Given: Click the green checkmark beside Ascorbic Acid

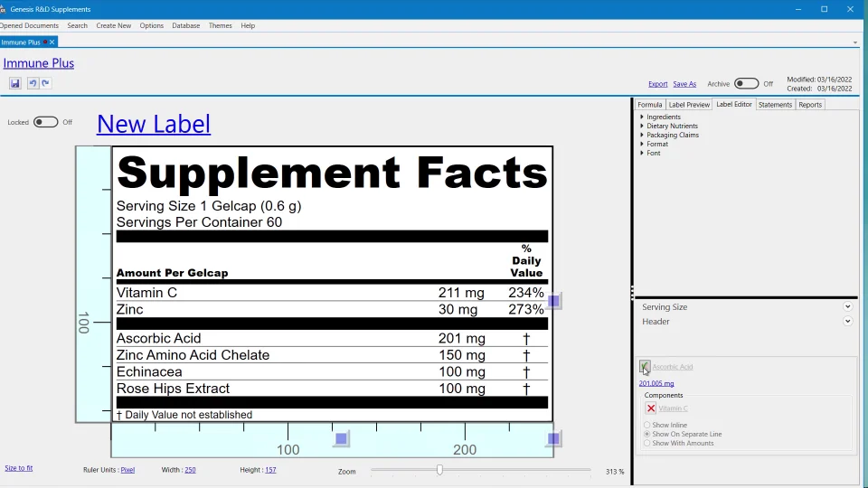Looking at the screenshot, I should click(x=645, y=366).
